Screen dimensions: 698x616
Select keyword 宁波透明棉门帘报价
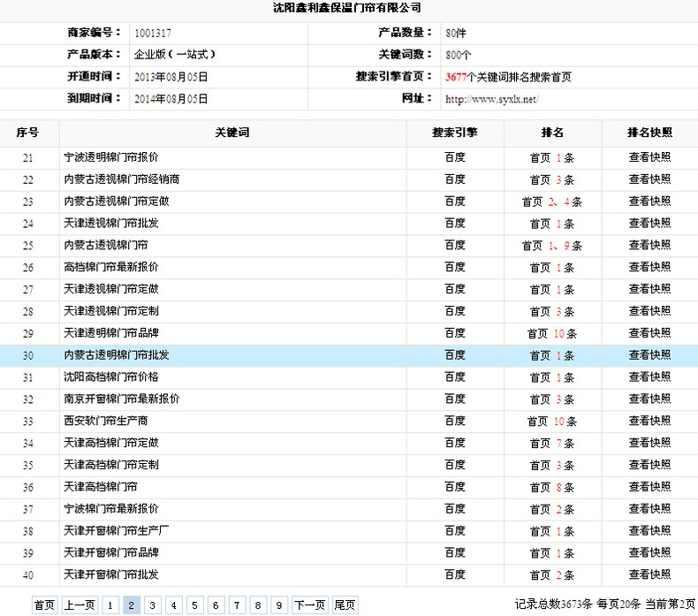111,157
